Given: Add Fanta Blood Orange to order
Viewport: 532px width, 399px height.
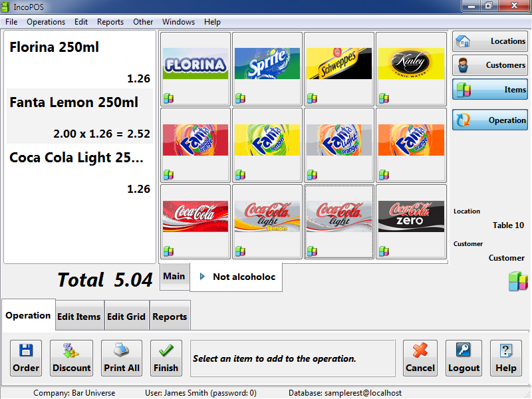Looking at the screenshot, I should [196, 145].
